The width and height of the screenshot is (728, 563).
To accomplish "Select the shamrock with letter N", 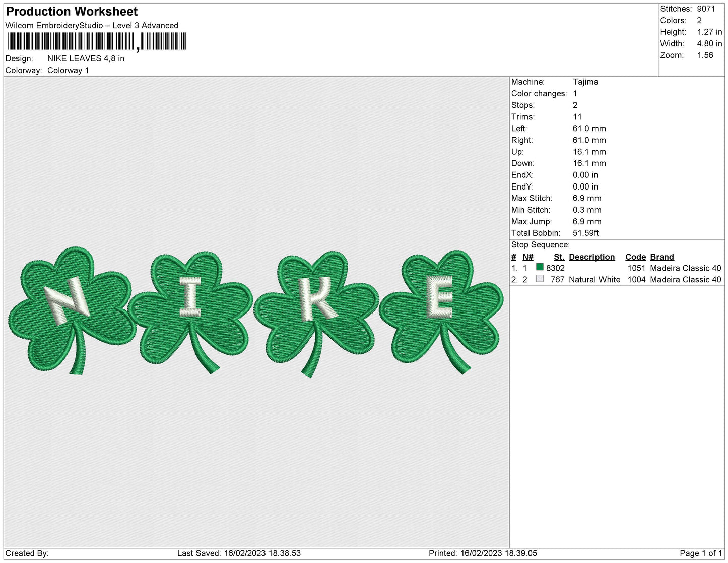I will (x=72, y=310).
